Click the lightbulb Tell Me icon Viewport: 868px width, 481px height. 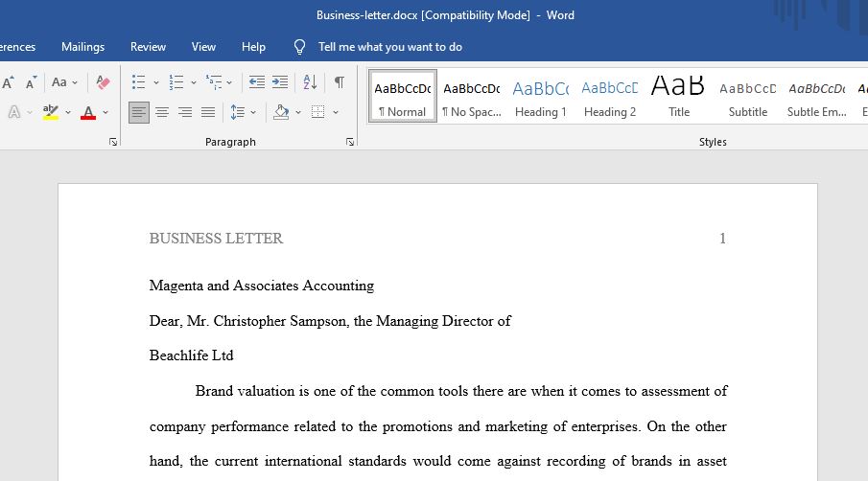click(x=299, y=47)
